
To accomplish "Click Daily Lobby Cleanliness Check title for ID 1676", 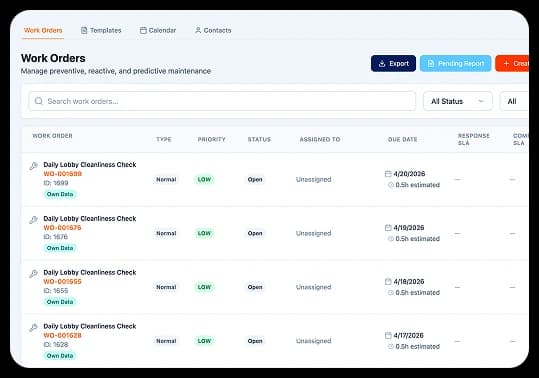I will point(90,219).
